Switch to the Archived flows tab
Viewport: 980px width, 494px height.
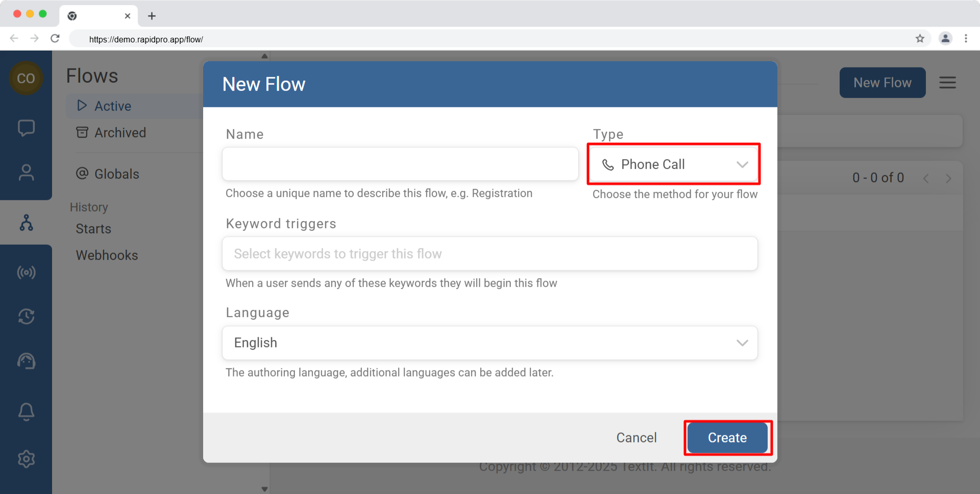(x=119, y=132)
